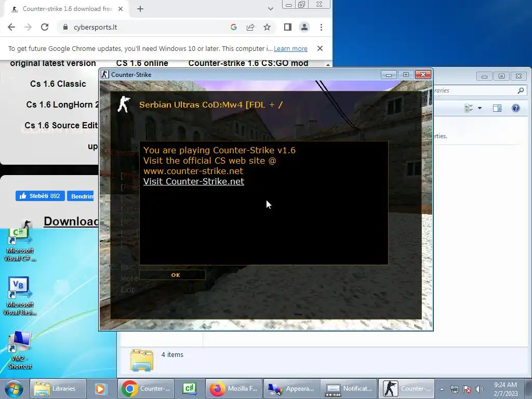Switch to the Mozilla Firefox taskbar button

pyautogui.click(x=234, y=389)
